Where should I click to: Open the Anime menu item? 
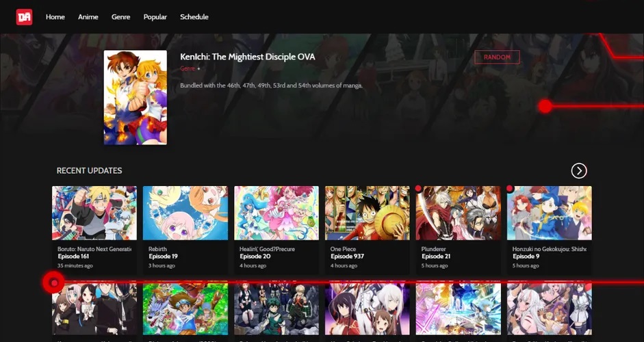[88, 17]
